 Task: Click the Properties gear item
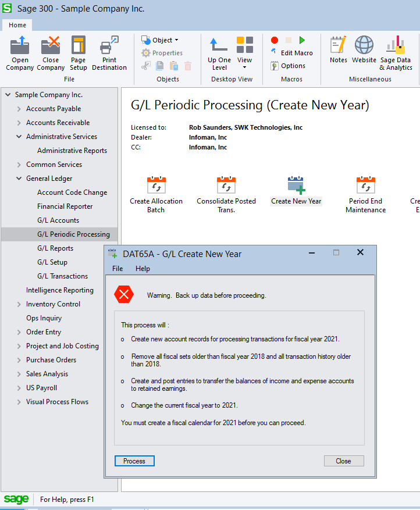tap(162, 53)
